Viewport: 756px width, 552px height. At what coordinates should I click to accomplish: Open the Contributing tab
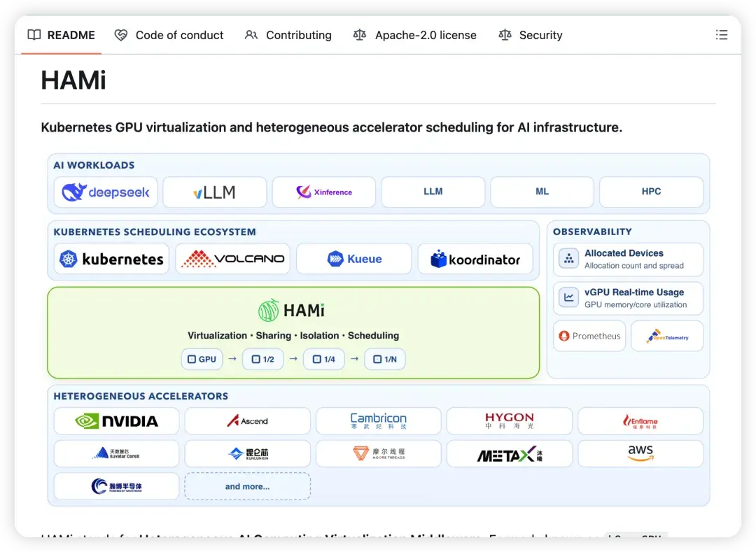pyautogui.click(x=288, y=35)
